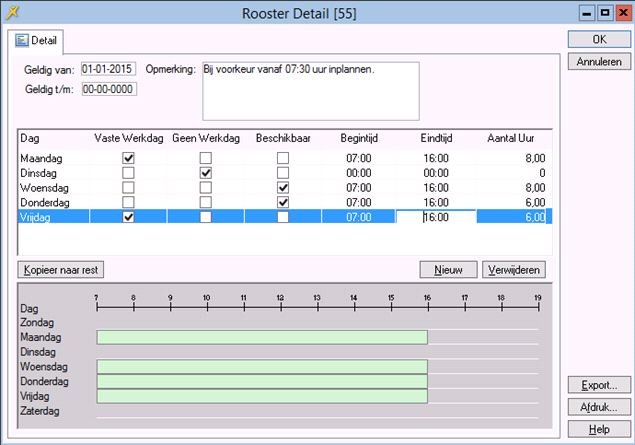Viewport: 635px width, 445px height.
Task: Uncheck Vaste Werkdag for Vrijdag
Action: click(x=128, y=217)
